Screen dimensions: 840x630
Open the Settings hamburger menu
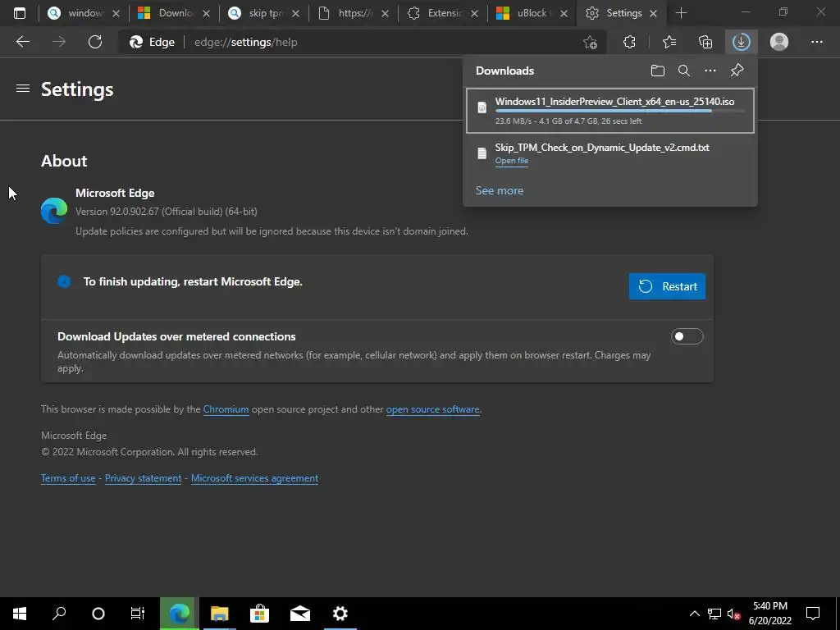22,89
